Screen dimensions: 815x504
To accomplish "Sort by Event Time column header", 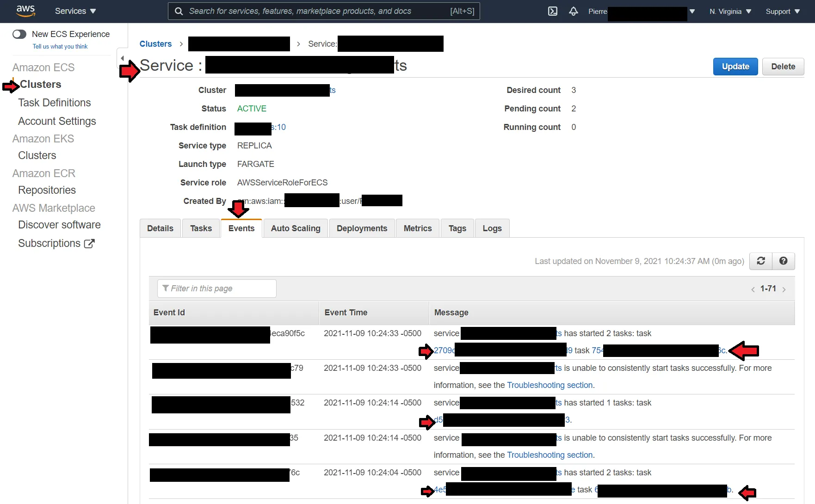I will pyautogui.click(x=374, y=313).
